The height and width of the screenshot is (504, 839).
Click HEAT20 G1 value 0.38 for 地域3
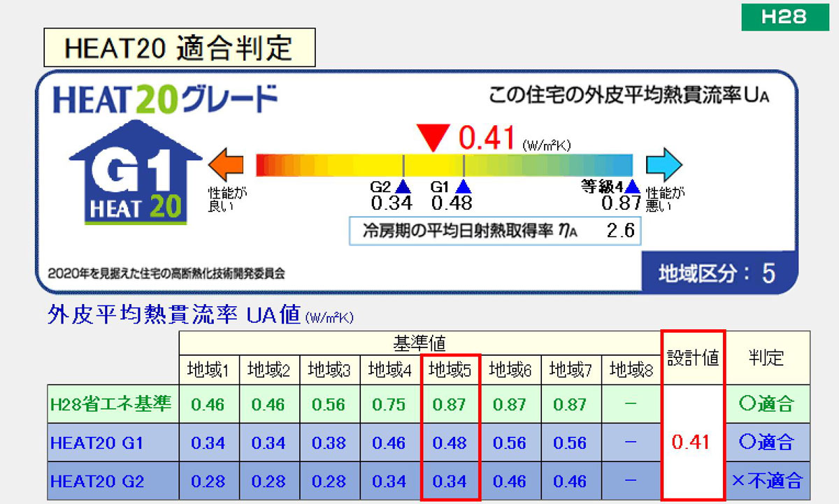[x=329, y=442]
